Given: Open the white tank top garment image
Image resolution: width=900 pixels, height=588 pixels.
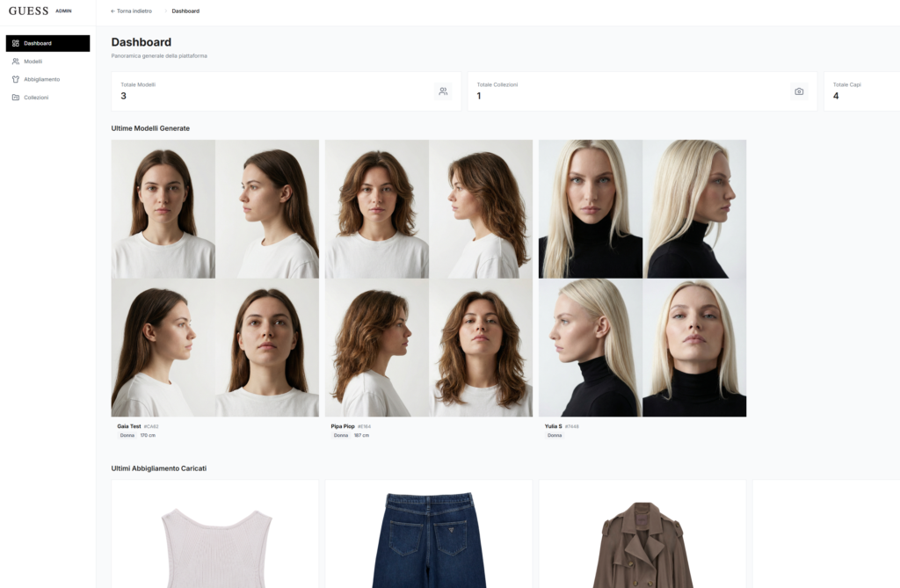Looking at the screenshot, I should (214, 545).
